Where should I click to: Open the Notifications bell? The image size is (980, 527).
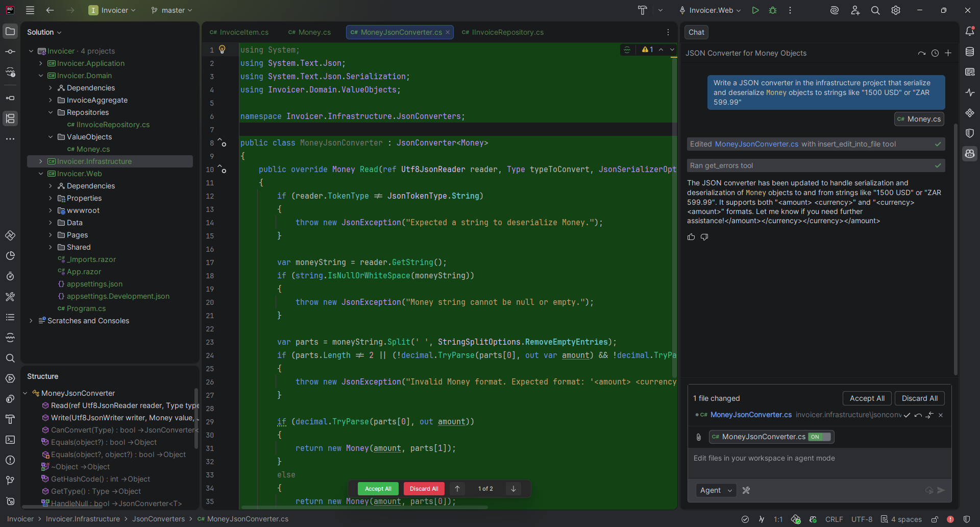[x=970, y=31]
